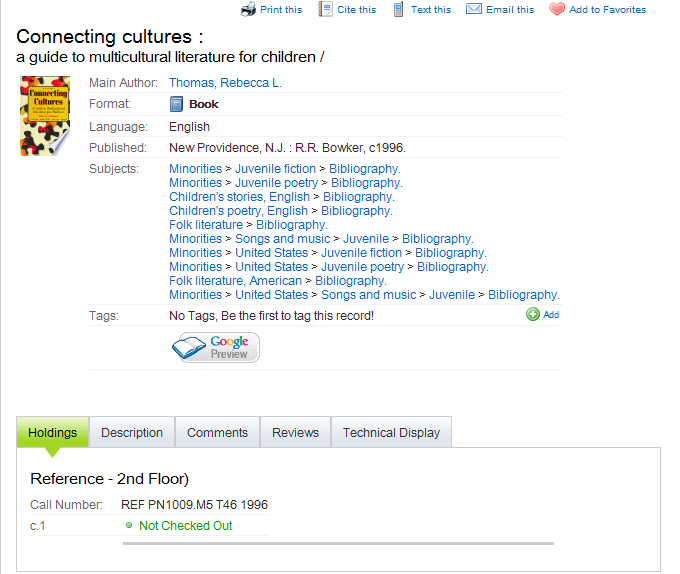Click Folk literature, American subject link
This screenshot has height=574, width=680.
coord(235,281)
